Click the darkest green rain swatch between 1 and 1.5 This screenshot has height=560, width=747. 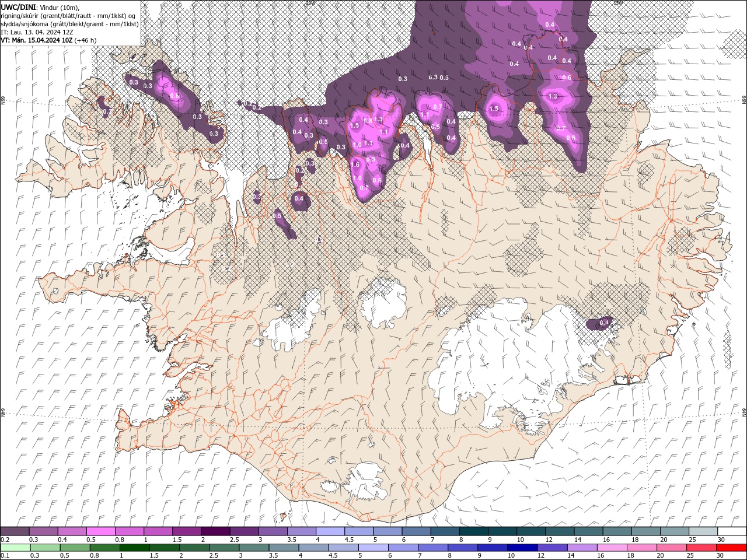tap(135, 548)
